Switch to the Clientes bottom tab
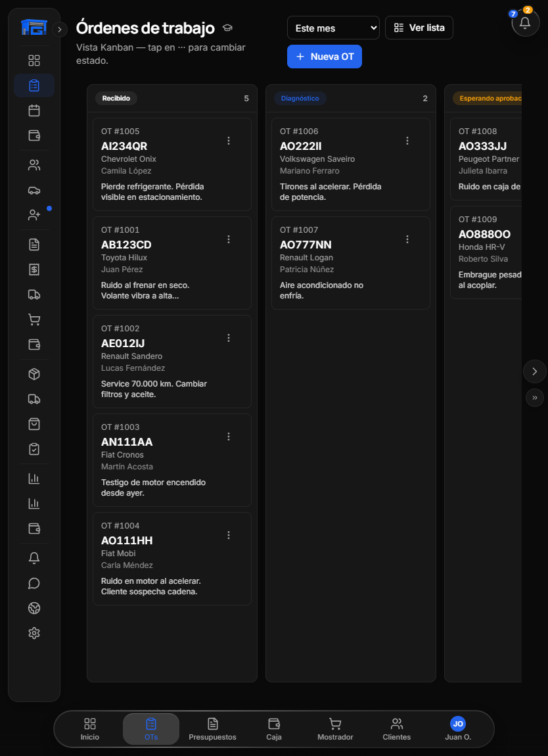Viewport: 548px width, 756px height. (397, 728)
